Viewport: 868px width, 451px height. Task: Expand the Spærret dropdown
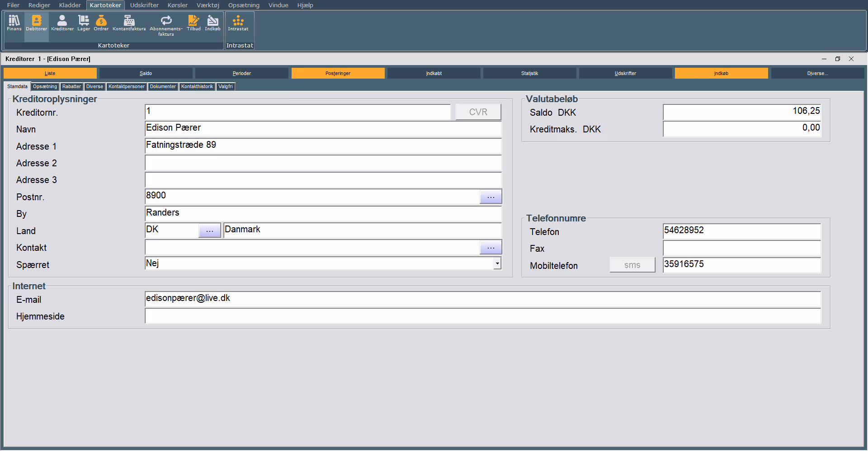click(497, 263)
